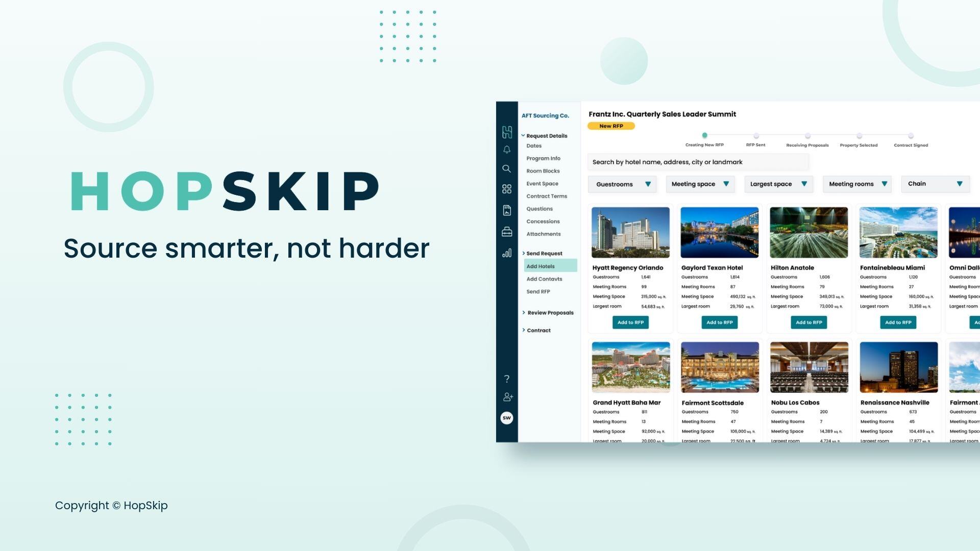
Task: Click the notifications bell icon
Action: pyautogui.click(x=507, y=151)
